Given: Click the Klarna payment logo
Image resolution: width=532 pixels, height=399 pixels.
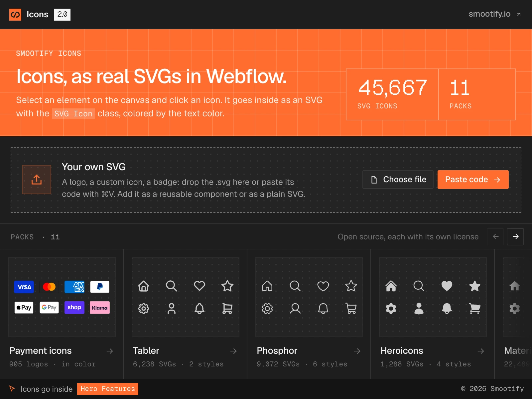Looking at the screenshot, I should 100,308.
